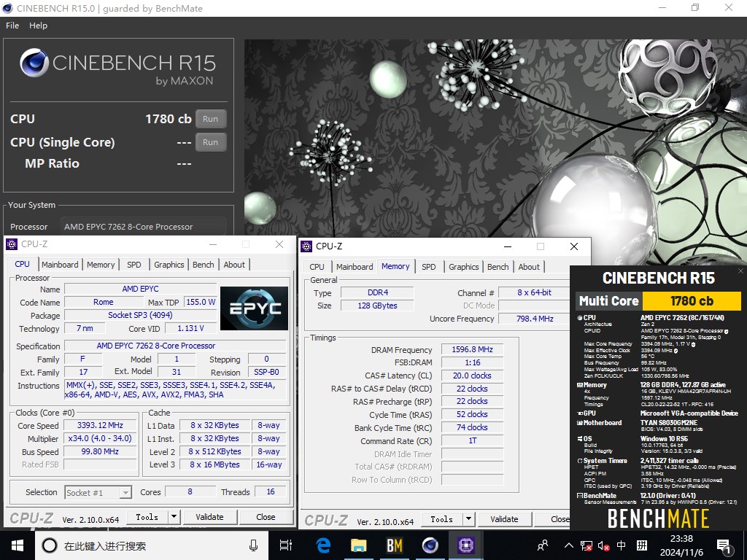This screenshot has width=747, height=560.
Task: Click the IME grid pad tray icon
Action: (x=642, y=545)
